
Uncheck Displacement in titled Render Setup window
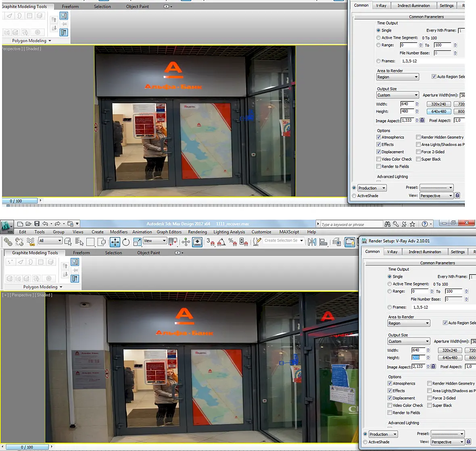click(390, 398)
